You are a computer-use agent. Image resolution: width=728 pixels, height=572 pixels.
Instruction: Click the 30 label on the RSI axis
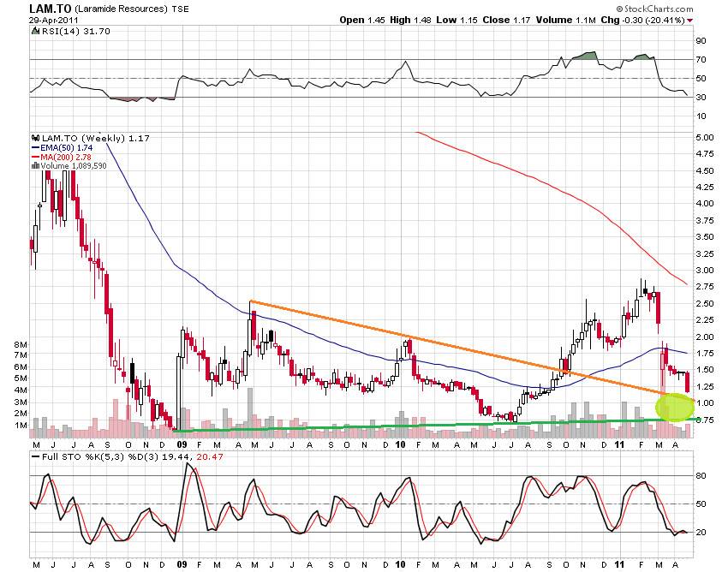701,97
